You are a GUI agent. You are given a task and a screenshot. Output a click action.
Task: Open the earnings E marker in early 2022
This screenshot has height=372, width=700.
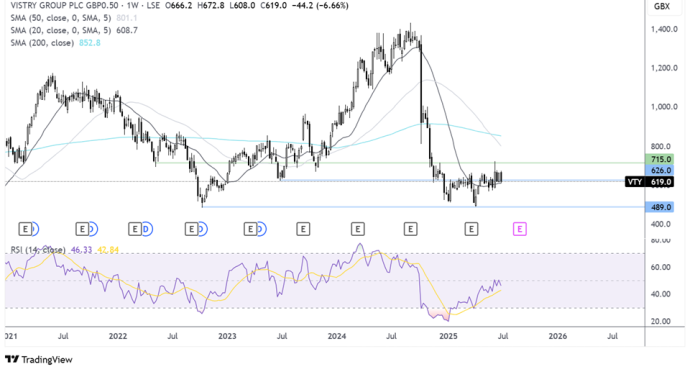[135, 230]
